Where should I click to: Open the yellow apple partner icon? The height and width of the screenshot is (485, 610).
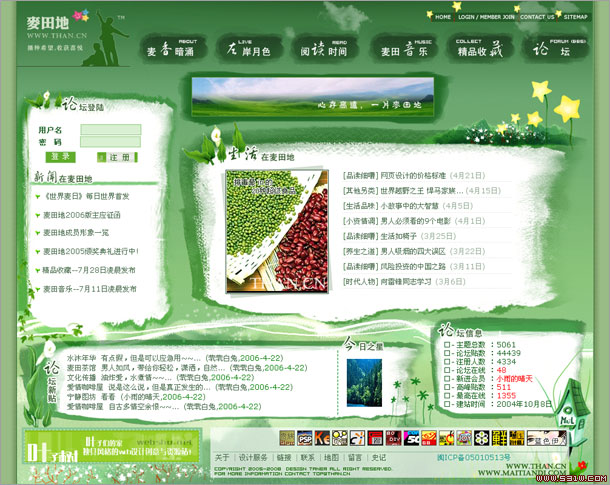[x=446, y=438]
